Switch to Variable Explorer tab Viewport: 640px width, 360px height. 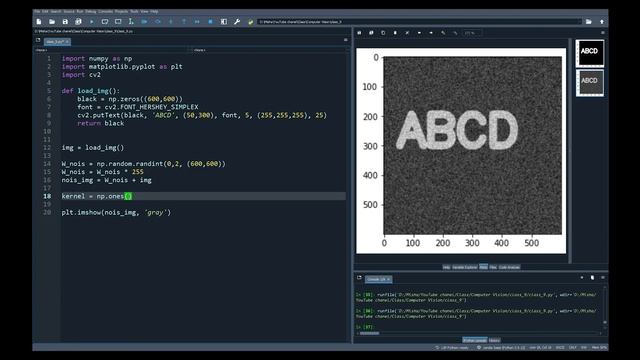[464, 267]
